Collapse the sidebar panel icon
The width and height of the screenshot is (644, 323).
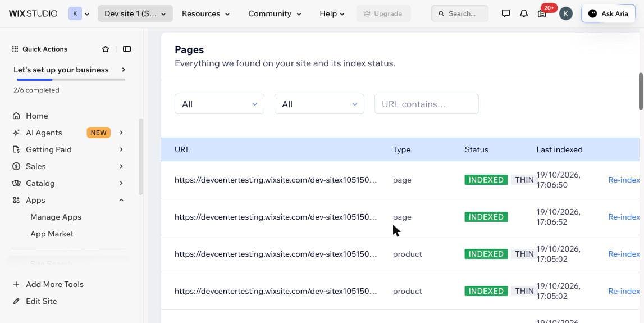coord(127,49)
